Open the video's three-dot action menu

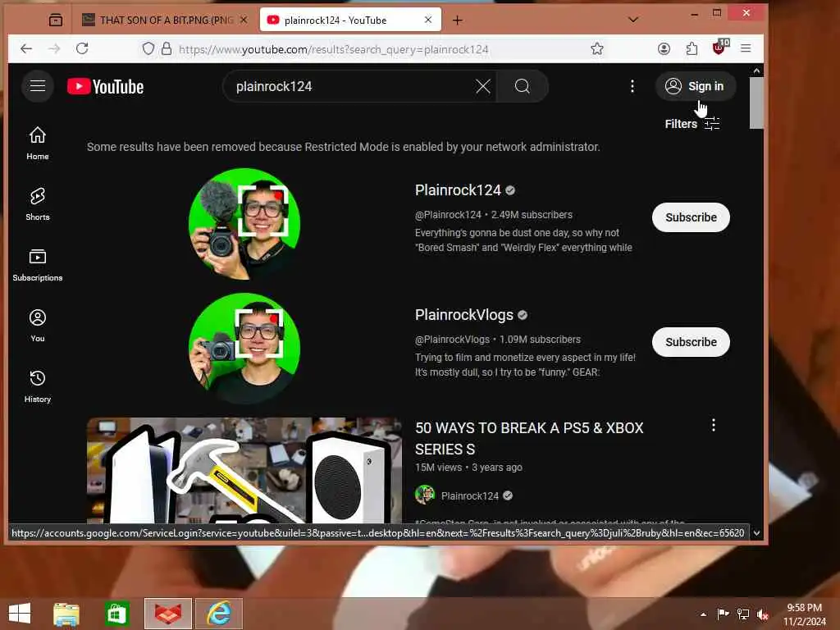713,426
